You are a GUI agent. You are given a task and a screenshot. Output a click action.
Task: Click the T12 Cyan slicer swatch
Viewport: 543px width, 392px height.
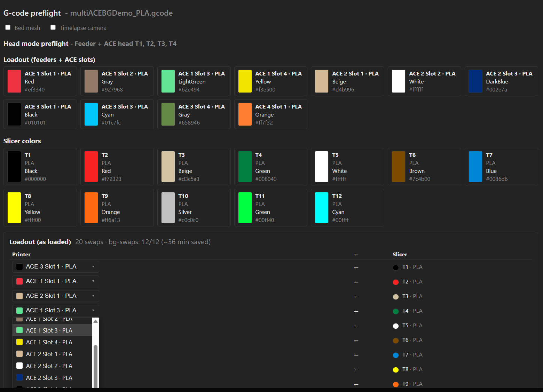click(322, 208)
